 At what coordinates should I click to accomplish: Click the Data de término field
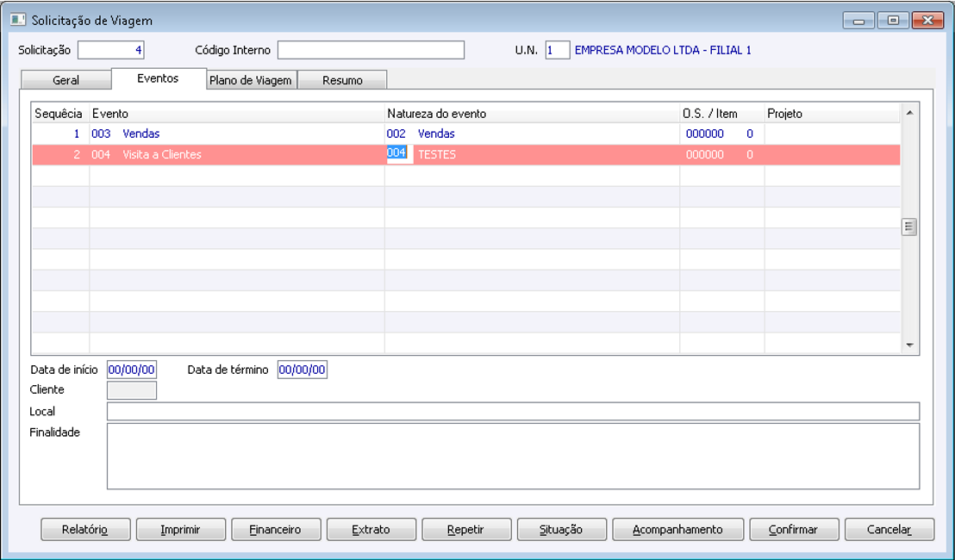[x=302, y=370]
